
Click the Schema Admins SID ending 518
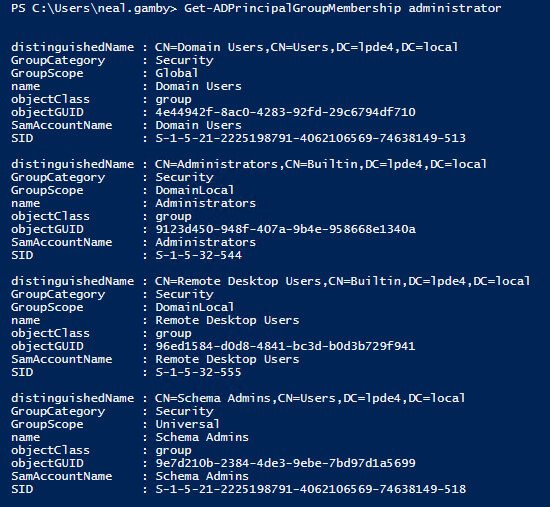click(311, 489)
